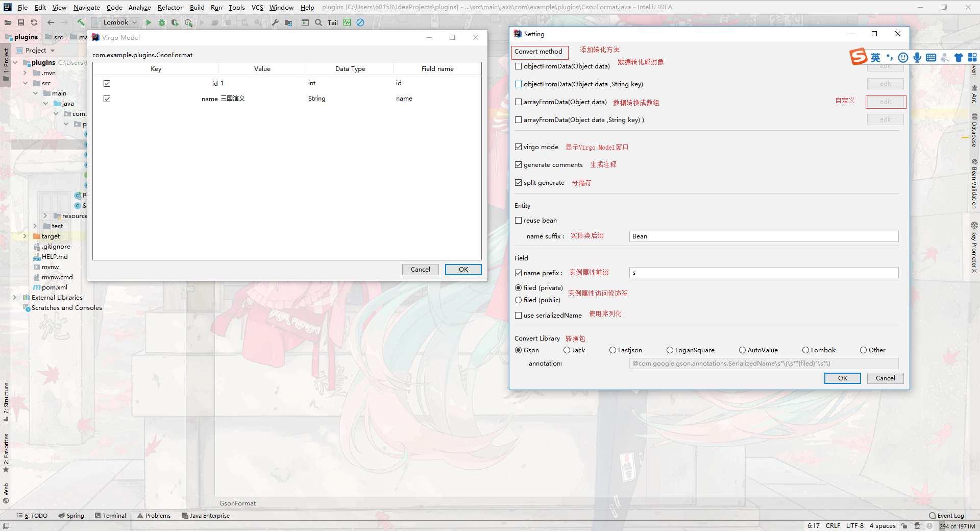Click the Open folder toolbar icon
The image size is (980, 531).
[x=8, y=22]
